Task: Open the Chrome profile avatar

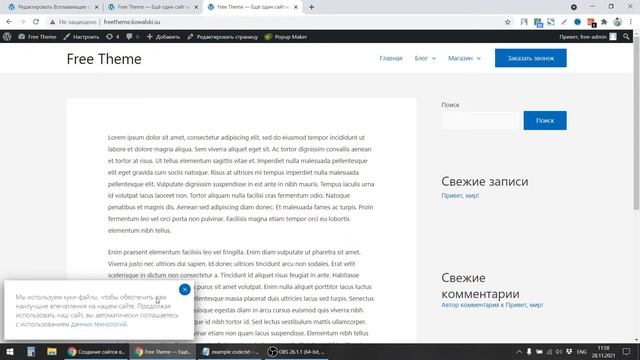Action: pos(618,22)
